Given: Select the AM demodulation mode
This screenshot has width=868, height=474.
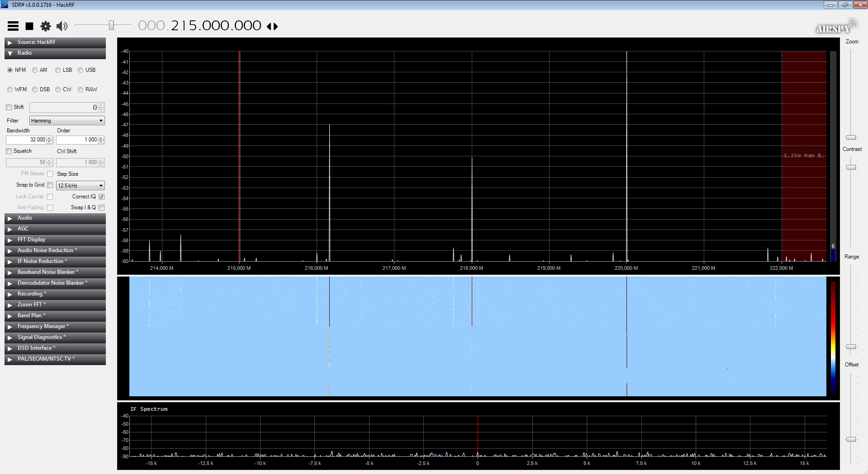Looking at the screenshot, I should point(39,70).
